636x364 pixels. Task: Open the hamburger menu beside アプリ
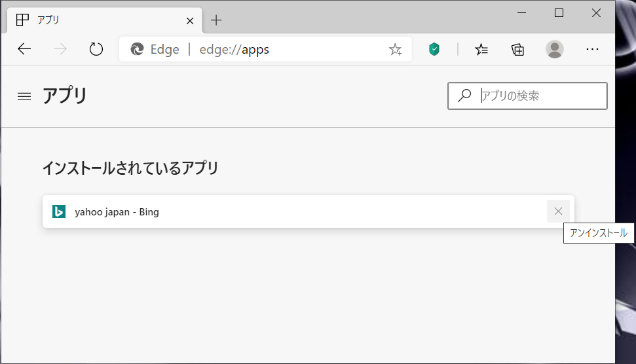pyautogui.click(x=24, y=96)
